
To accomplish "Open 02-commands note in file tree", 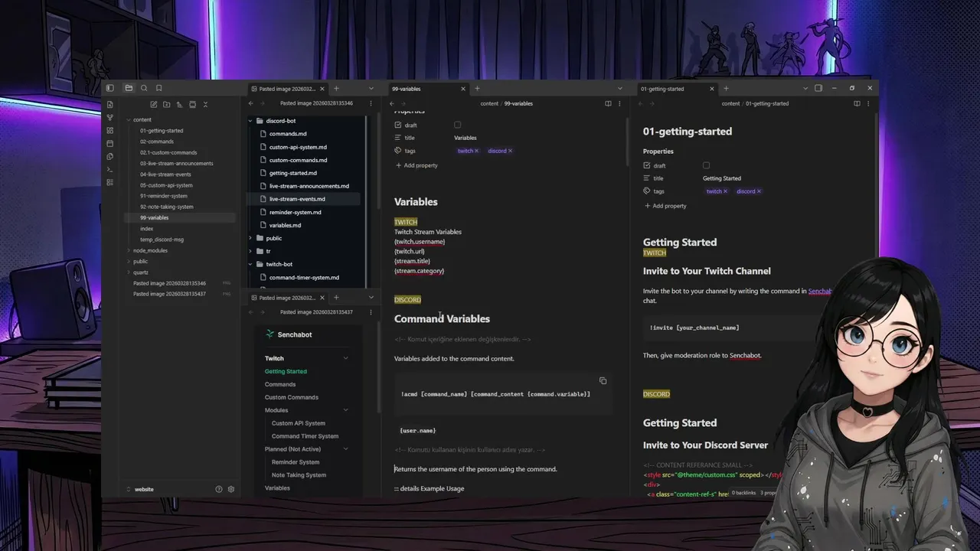I will pyautogui.click(x=157, y=142).
